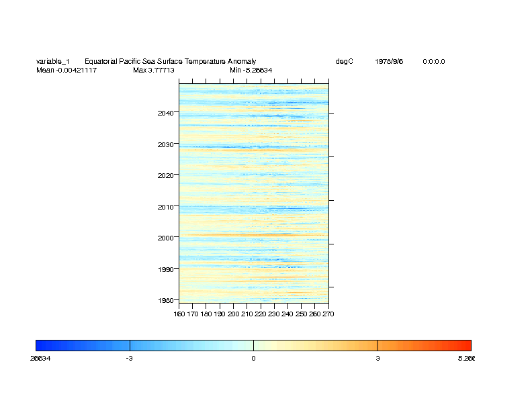Click the red right end of the colorbar

(466, 345)
